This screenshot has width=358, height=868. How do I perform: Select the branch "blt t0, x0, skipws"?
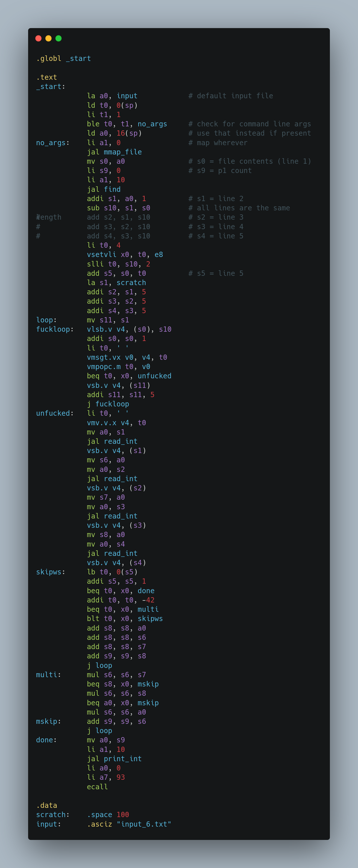click(x=125, y=619)
